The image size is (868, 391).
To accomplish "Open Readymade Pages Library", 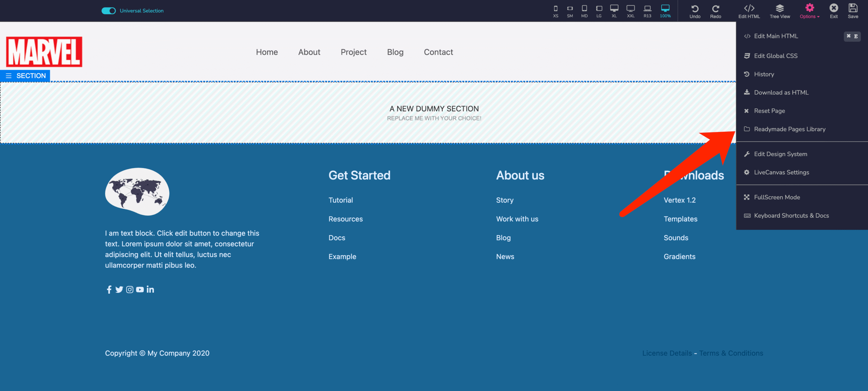I will 789,129.
